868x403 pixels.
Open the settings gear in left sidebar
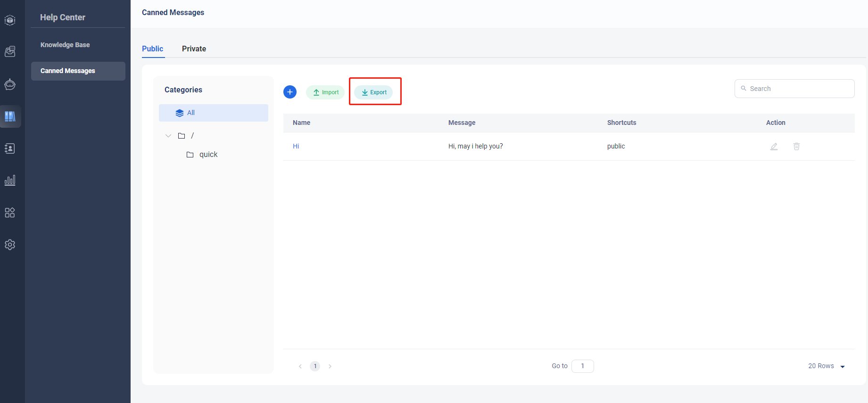pyautogui.click(x=10, y=245)
